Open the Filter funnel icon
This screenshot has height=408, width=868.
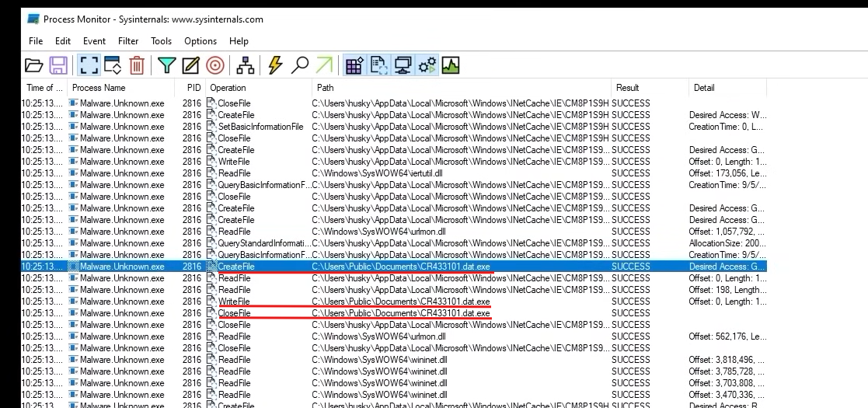[x=166, y=65]
